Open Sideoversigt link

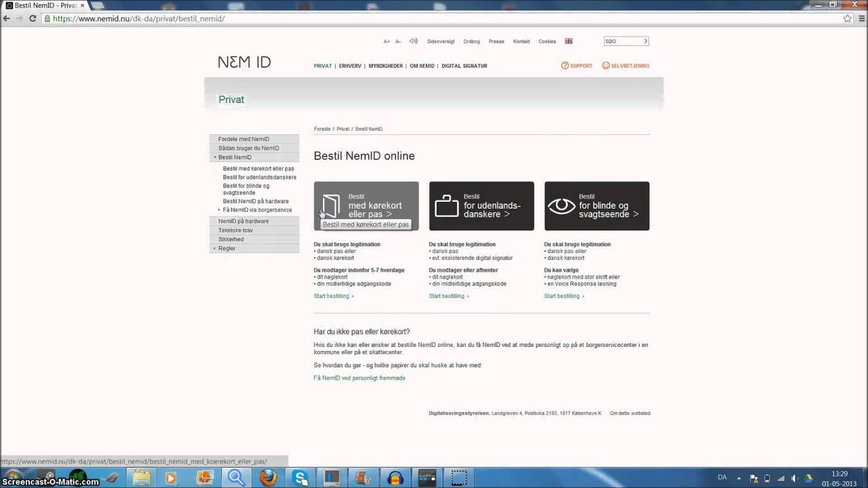pos(441,41)
